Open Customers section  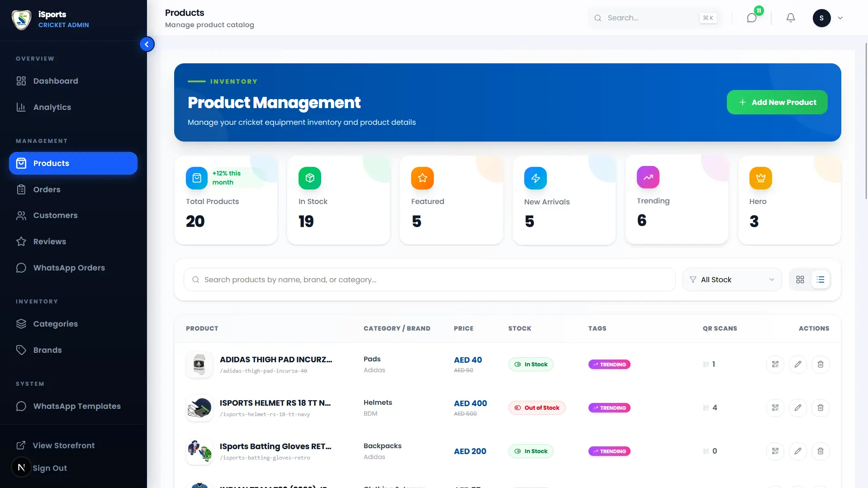tap(73, 215)
